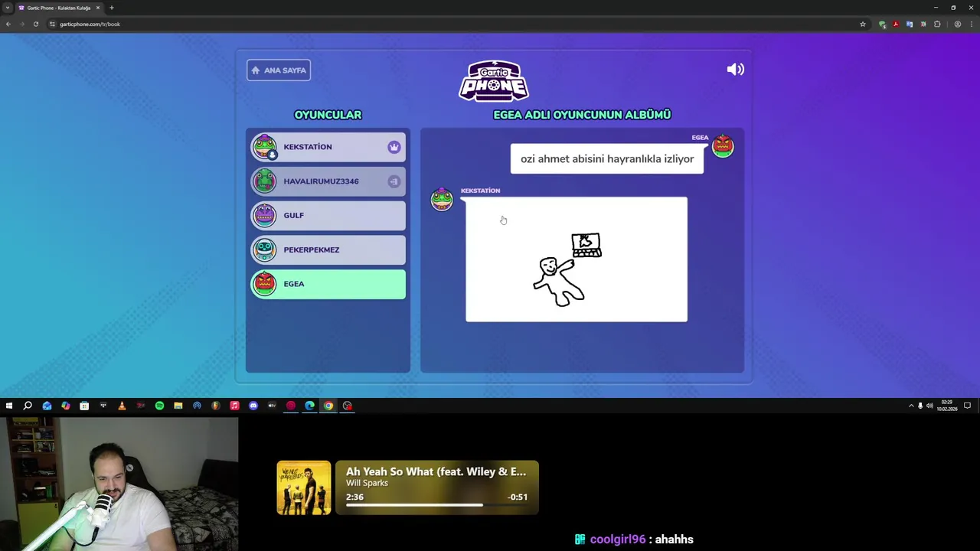The height and width of the screenshot is (551, 980).
Task: Switch to Google Chrome in the taskbar
Action: 328,406
